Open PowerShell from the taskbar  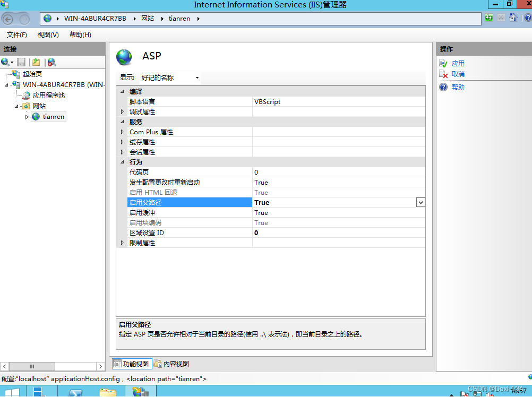pyautogui.click(x=75, y=393)
